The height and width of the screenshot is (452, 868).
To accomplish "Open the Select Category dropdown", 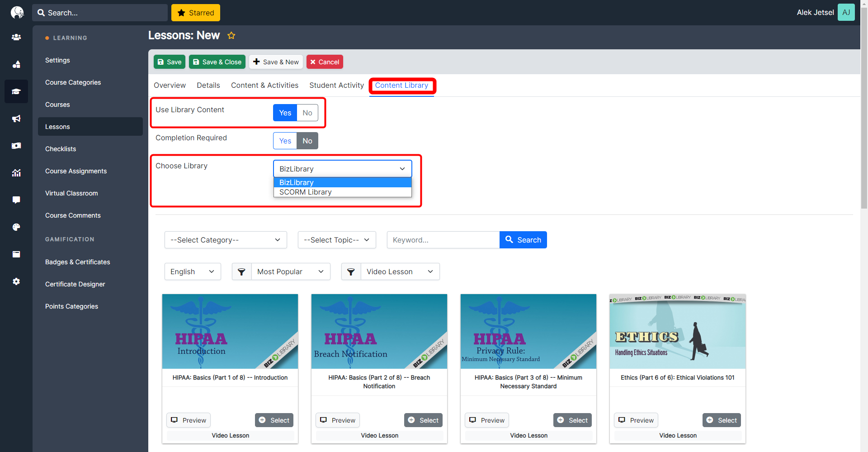I will coord(226,240).
